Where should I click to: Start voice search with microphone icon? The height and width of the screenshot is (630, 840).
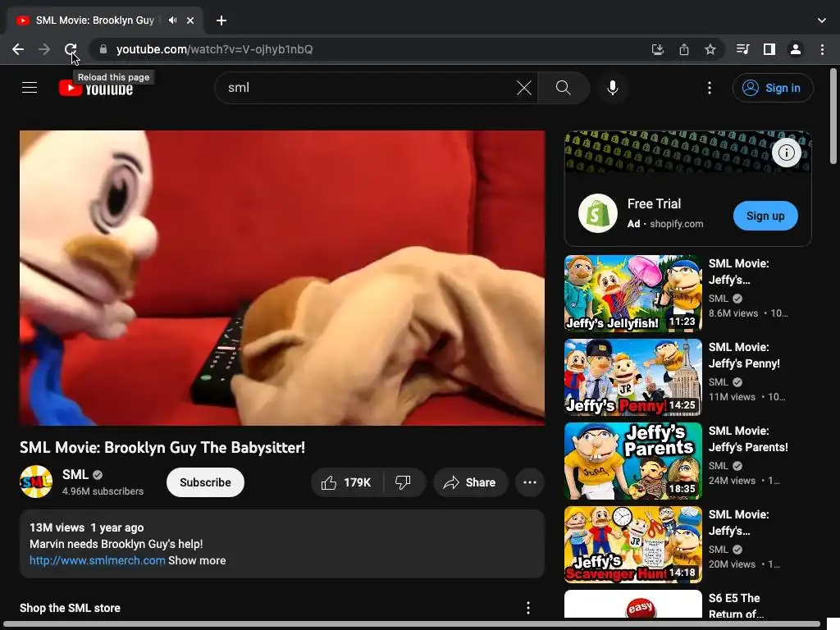[x=612, y=87]
